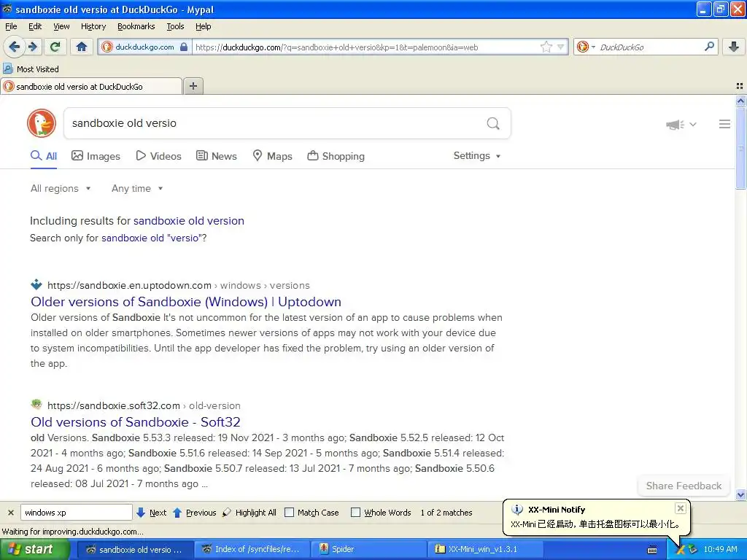Expand the Any time filter
The width and height of the screenshot is (747, 560).
(137, 189)
